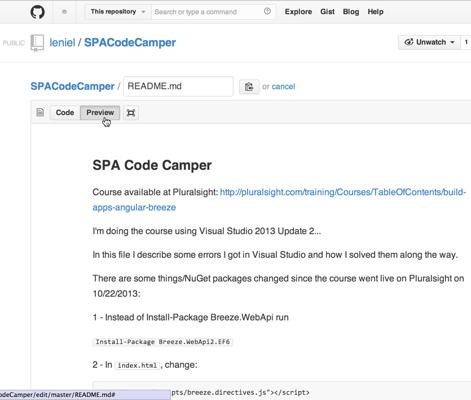Click the notifications dot icon
The height and width of the screenshot is (400, 471).
(x=64, y=12)
